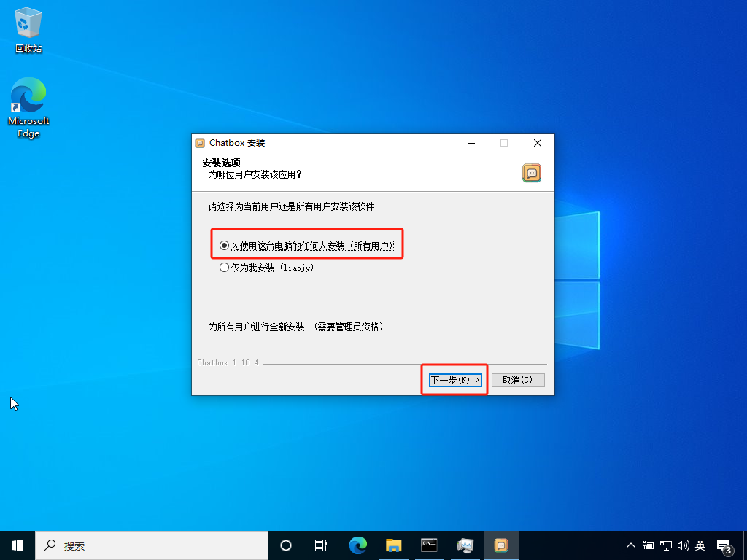The image size is (747, 560).
Task: Click the 'Chatbox 1.10.4' version label
Action: coord(228,362)
